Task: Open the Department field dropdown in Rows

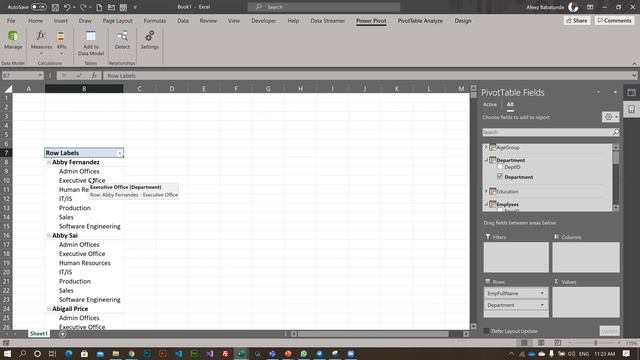Action: pos(542,305)
